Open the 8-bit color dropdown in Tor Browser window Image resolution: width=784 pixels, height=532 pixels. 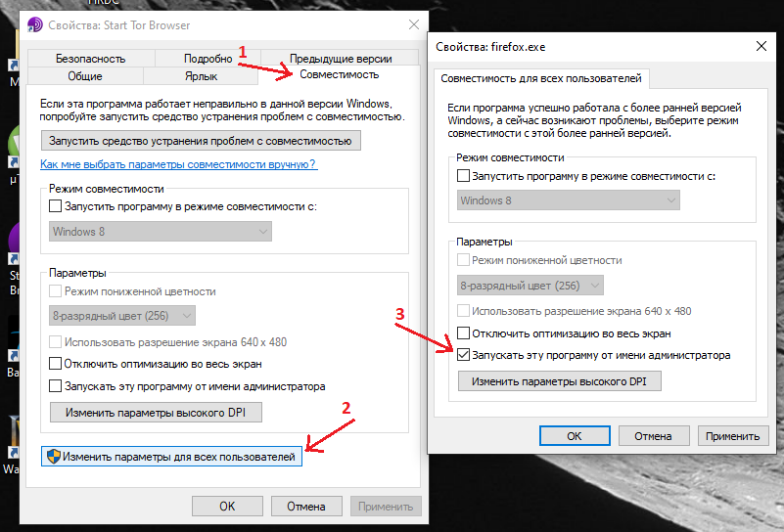(122, 316)
